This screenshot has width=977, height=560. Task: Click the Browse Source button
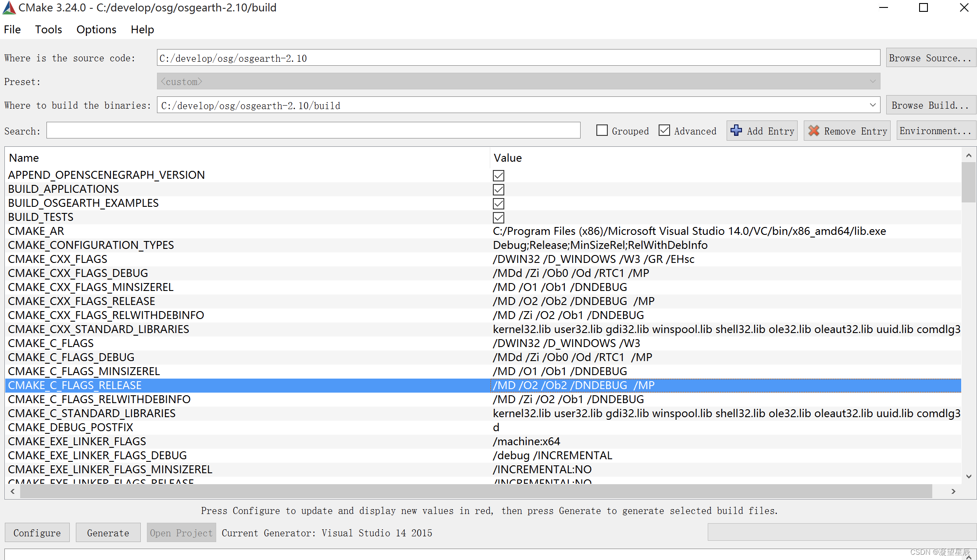point(931,58)
